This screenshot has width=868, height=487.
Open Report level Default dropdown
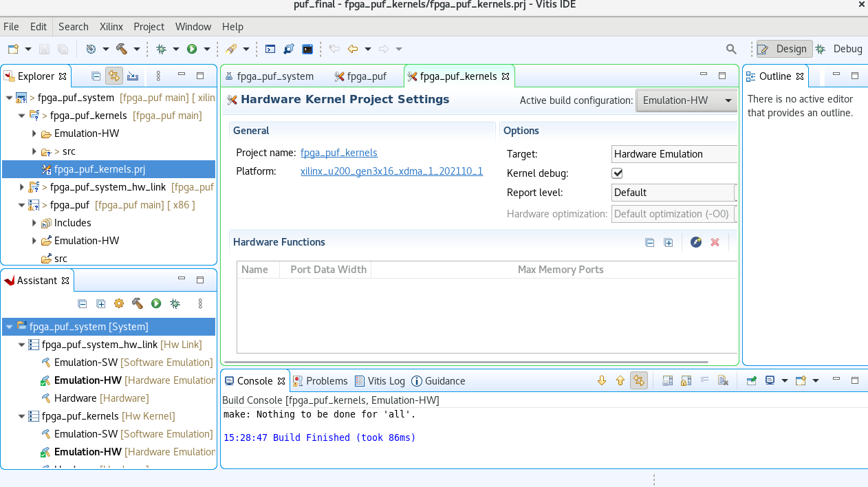(674, 193)
